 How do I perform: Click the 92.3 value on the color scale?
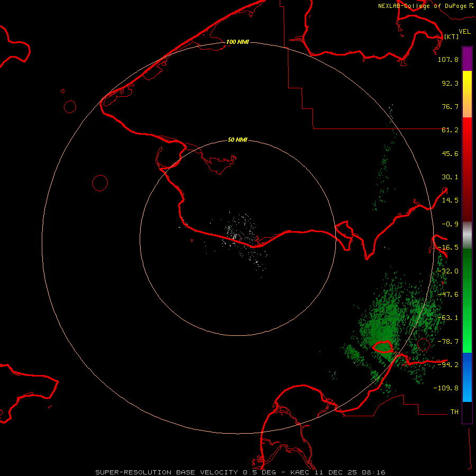coord(450,83)
